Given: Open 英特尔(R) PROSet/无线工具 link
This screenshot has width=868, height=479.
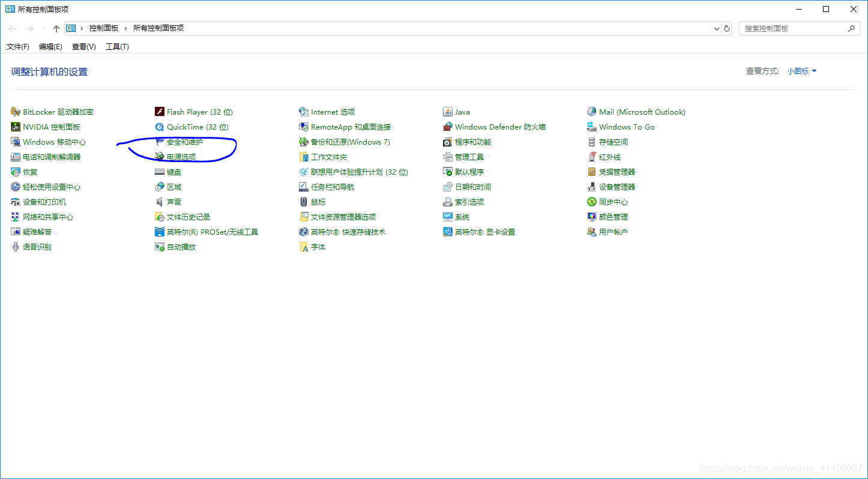Looking at the screenshot, I should 212,232.
